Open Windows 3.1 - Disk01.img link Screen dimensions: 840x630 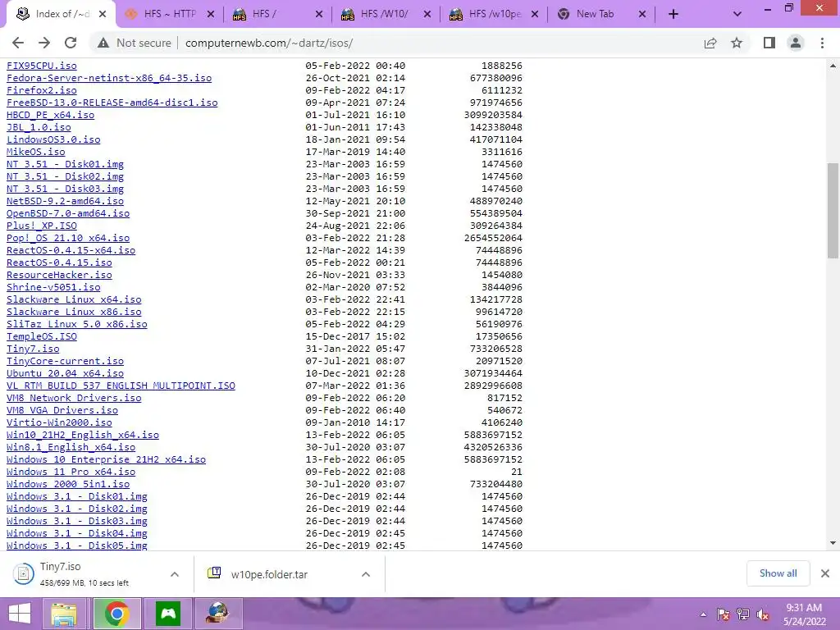(x=76, y=496)
